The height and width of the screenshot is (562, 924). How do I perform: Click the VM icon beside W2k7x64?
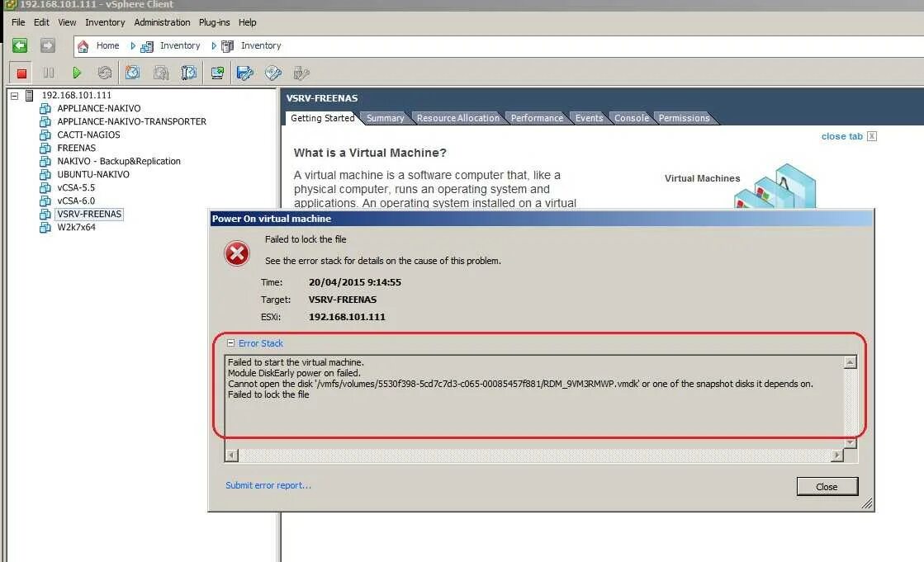click(x=45, y=228)
